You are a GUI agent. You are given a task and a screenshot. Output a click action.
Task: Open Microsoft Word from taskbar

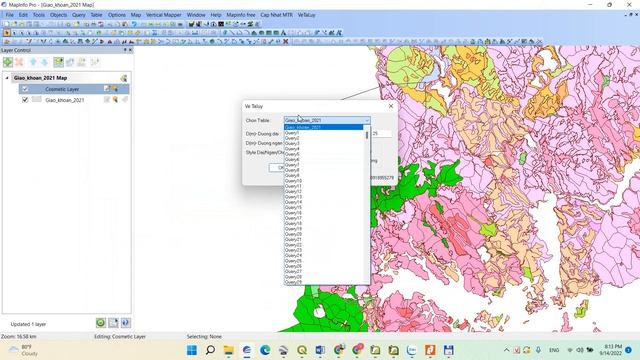click(320, 350)
